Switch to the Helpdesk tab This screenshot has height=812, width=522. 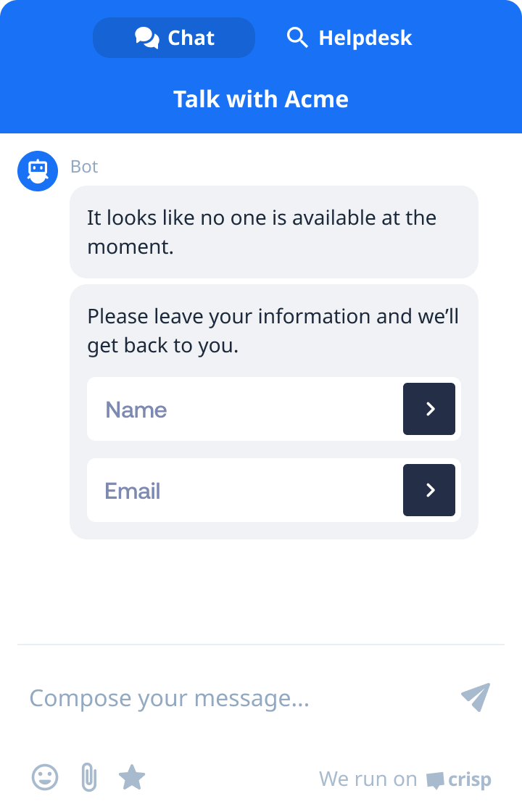[348, 38]
